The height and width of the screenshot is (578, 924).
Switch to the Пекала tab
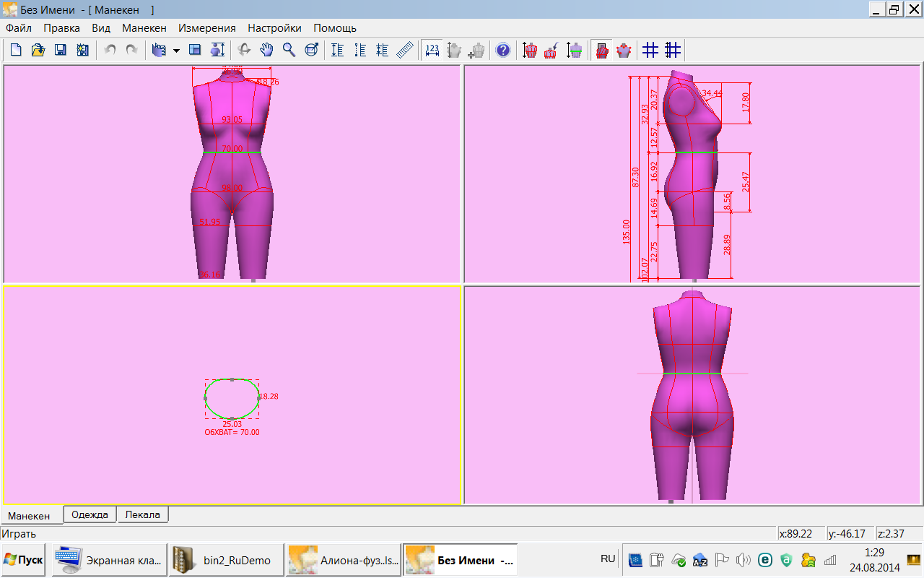click(143, 514)
